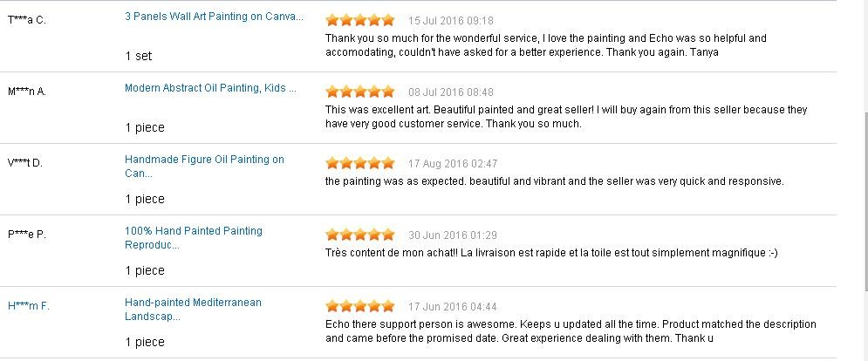868x361 pixels.
Task: Click the review text mentioning Echo support person
Action: pyautogui.click(x=571, y=330)
